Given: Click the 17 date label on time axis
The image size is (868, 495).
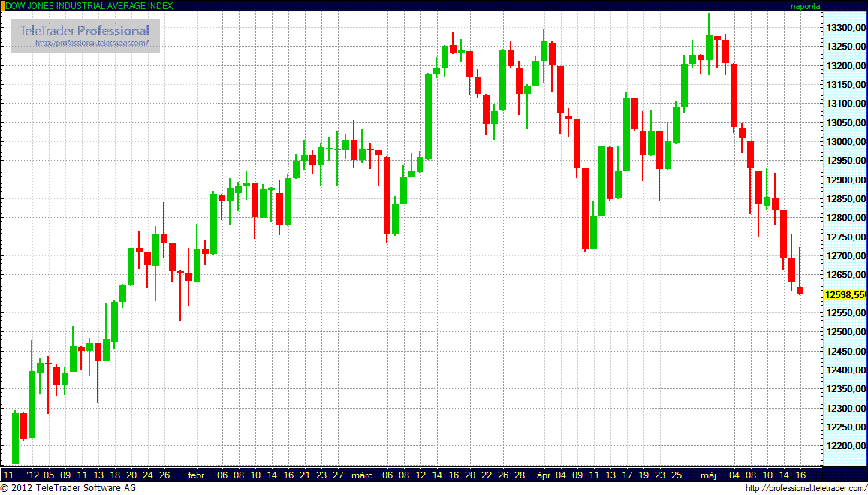Looking at the screenshot, I should coord(627,475).
